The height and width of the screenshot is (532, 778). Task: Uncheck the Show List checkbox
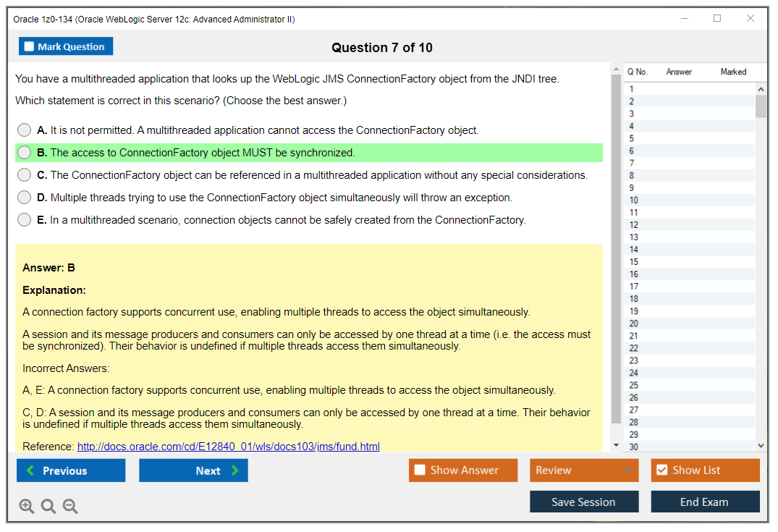(x=661, y=470)
